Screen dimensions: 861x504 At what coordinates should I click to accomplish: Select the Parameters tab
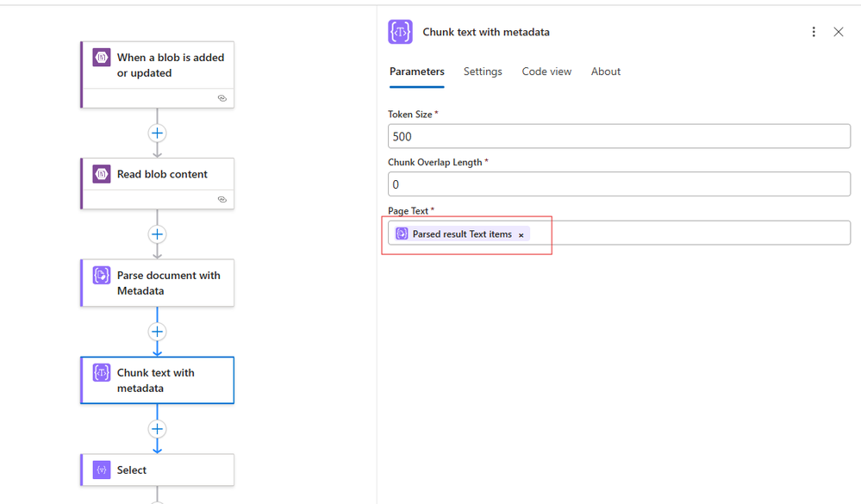pyautogui.click(x=417, y=72)
